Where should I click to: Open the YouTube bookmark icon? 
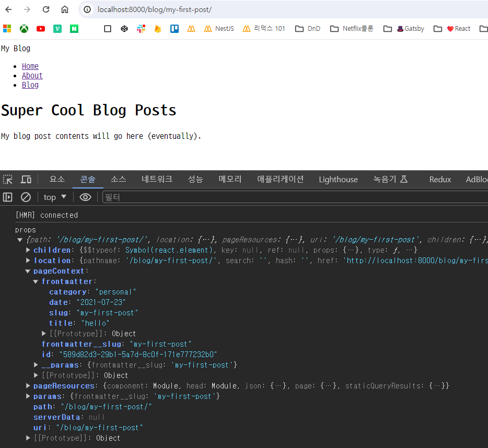41,29
